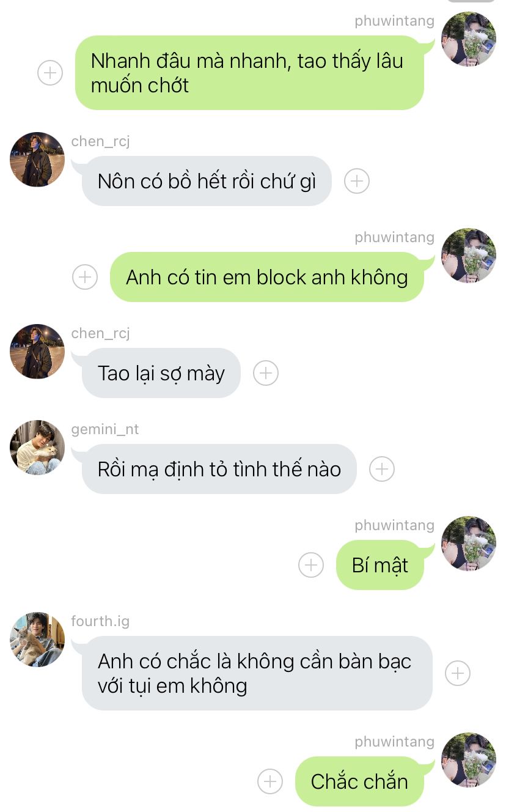Tap the username label gemini_nt
This screenshot has width=506, height=812.
[x=105, y=429]
